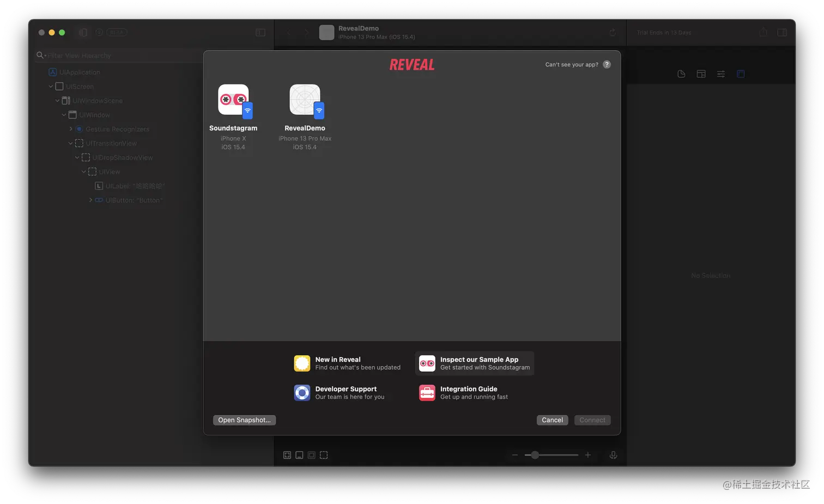The image size is (824, 504).
Task: Click the share export icon
Action: click(764, 32)
